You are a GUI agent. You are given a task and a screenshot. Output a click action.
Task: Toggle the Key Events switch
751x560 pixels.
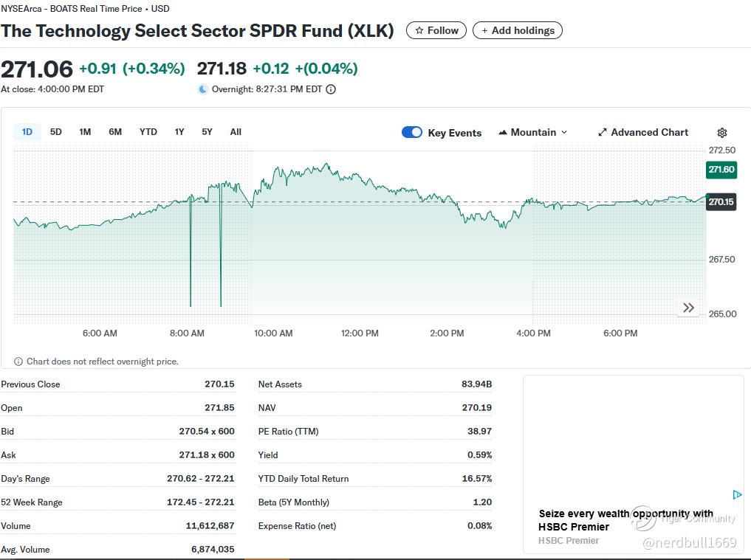(412, 132)
